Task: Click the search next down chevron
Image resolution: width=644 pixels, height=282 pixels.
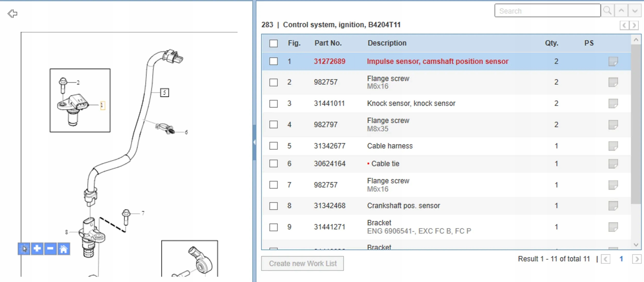Action: [635, 11]
